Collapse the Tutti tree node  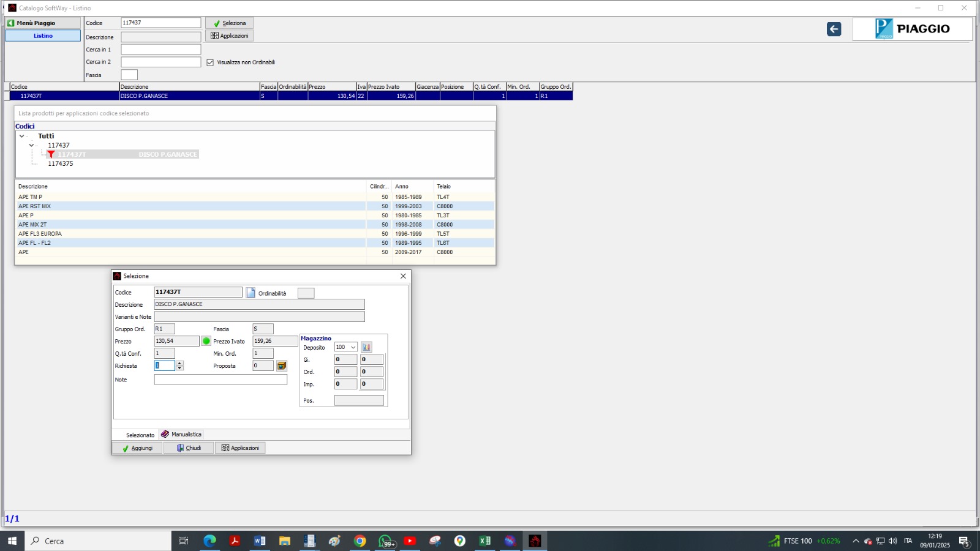point(22,137)
